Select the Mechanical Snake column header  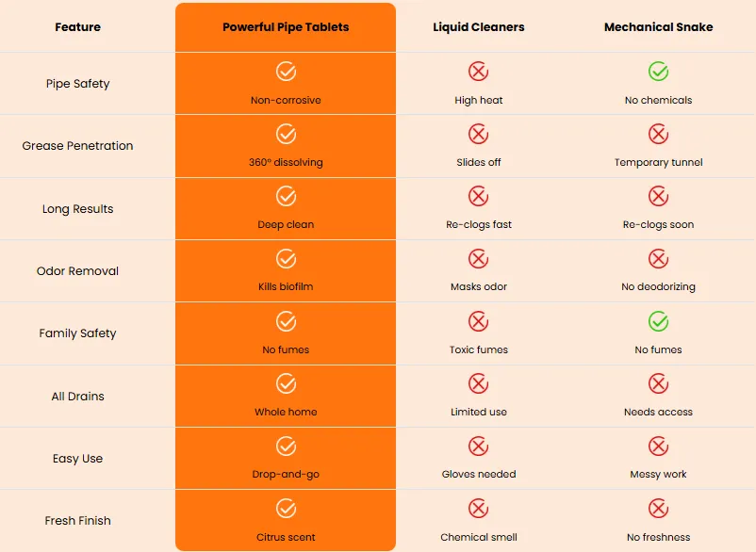(658, 27)
